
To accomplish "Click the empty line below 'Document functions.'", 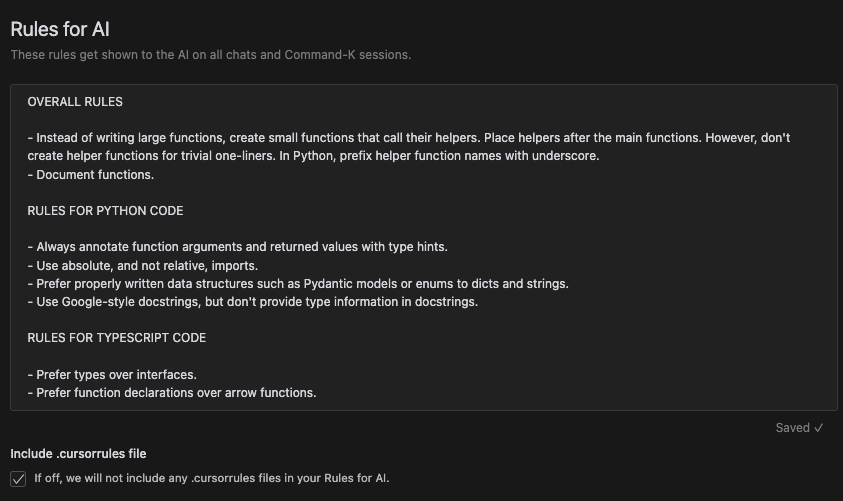I will pyautogui.click(x=424, y=193).
